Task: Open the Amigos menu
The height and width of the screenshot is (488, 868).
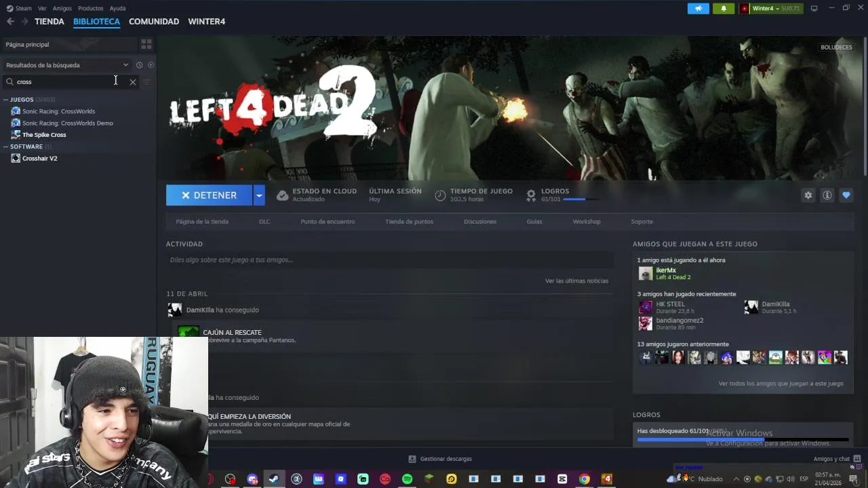Action: (62, 8)
